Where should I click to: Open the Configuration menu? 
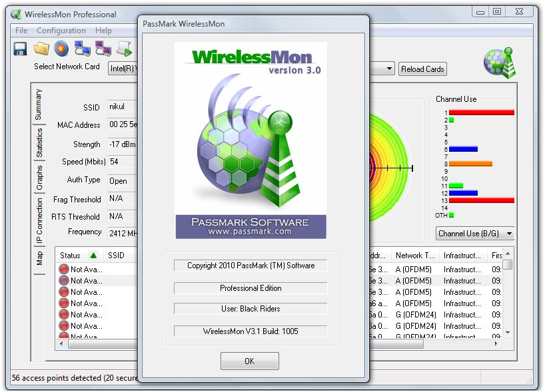[x=61, y=31]
